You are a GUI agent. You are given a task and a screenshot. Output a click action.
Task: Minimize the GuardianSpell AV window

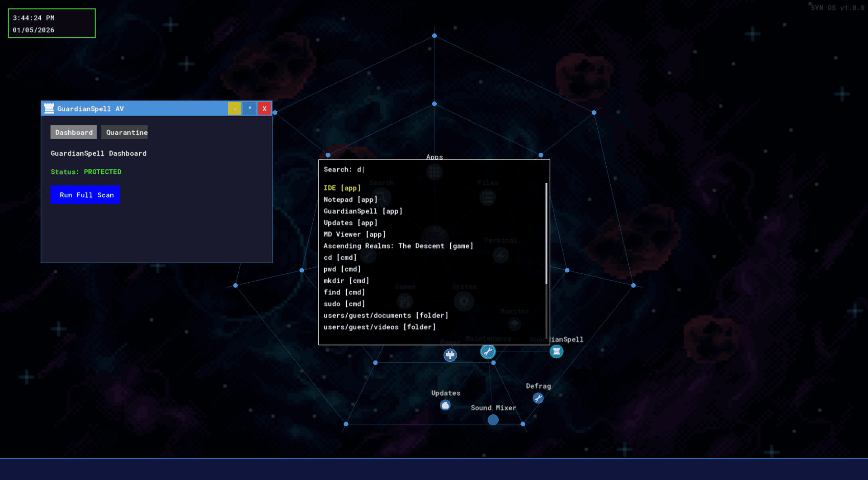coord(235,109)
